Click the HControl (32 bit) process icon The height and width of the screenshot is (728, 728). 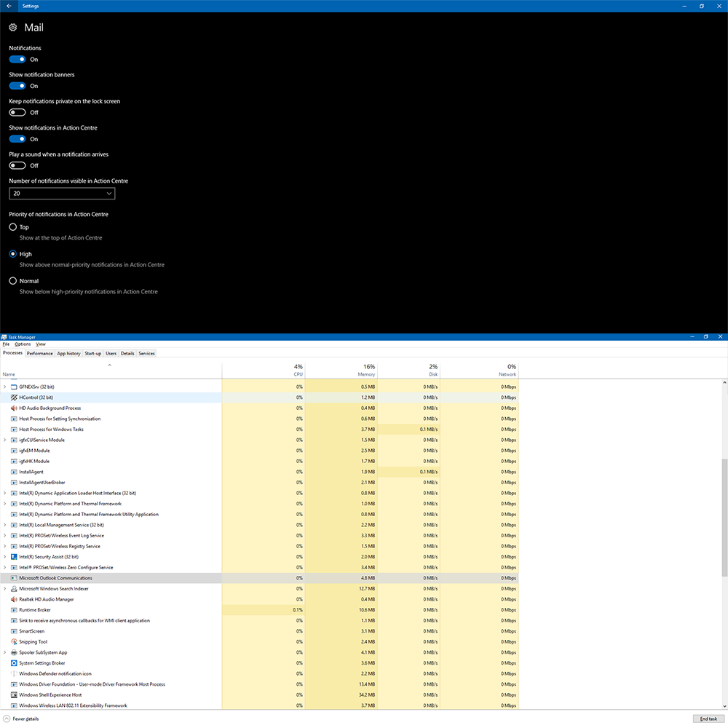(14, 397)
